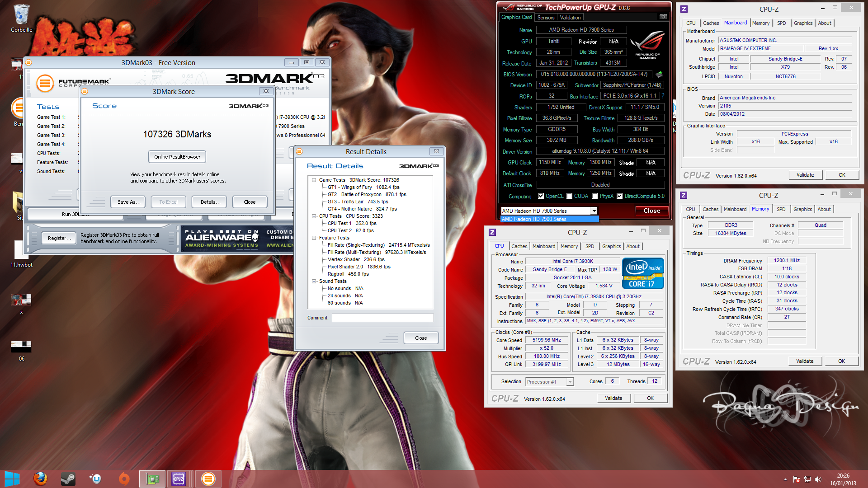The image size is (868, 488).
Task: Click the Online ResultBrowser button
Action: 177,157
